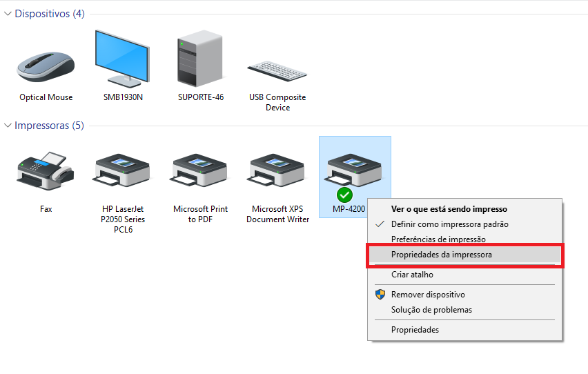Select the Fax printer icon

tap(46, 171)
